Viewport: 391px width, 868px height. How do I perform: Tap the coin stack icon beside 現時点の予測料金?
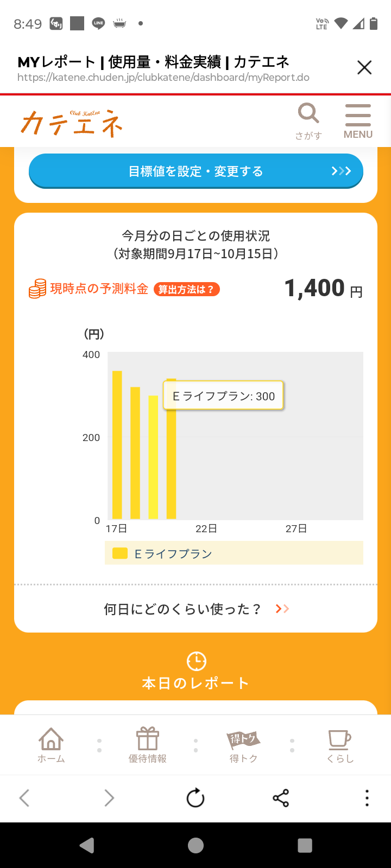37,289
